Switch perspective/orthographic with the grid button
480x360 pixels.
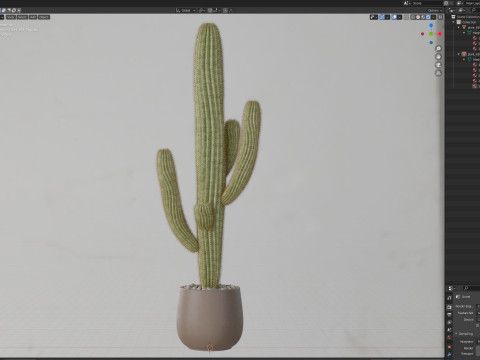(438, 73)
